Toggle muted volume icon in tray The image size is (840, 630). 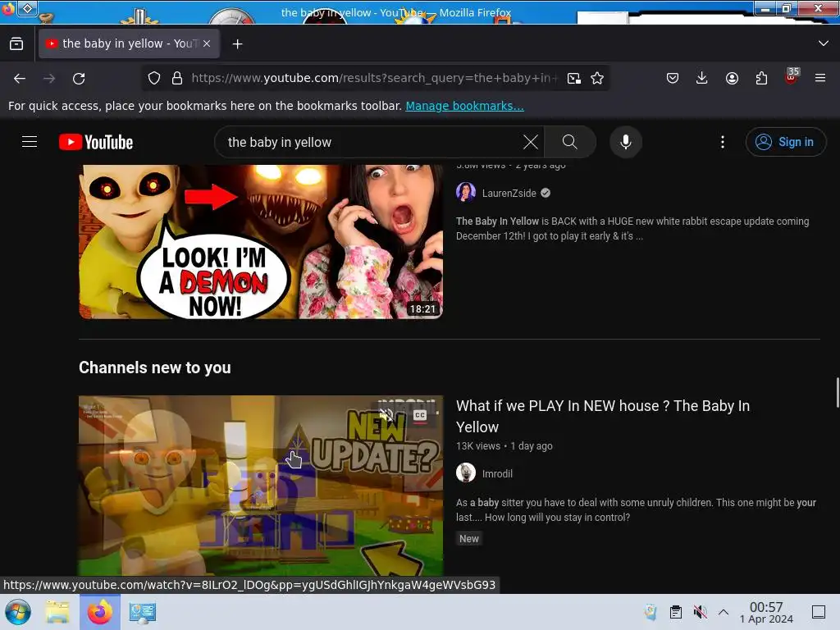pos(700,612)
